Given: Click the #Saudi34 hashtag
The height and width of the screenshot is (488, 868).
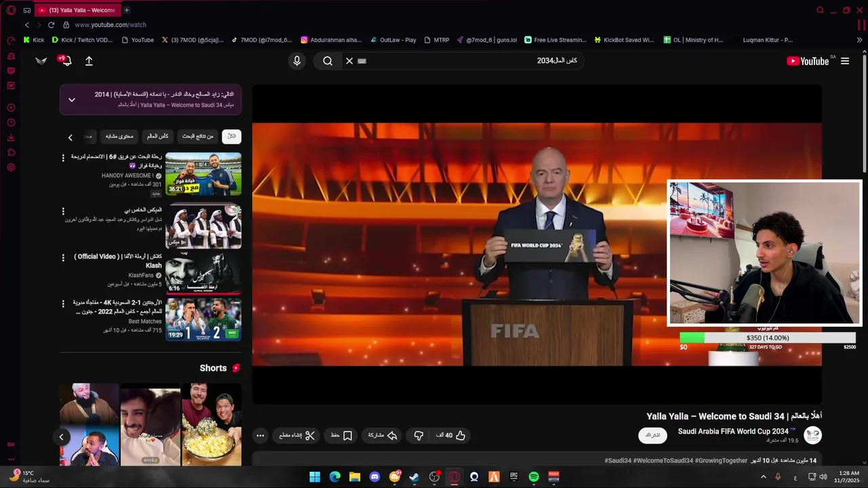Looking at the screenshot, I should tap(619, 461).
